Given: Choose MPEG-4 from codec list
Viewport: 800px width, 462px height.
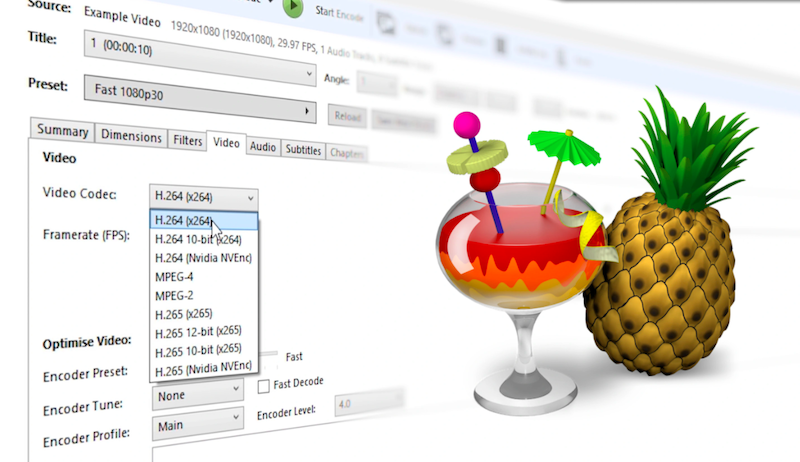Looking at the screenshot, I should point(204,277).
